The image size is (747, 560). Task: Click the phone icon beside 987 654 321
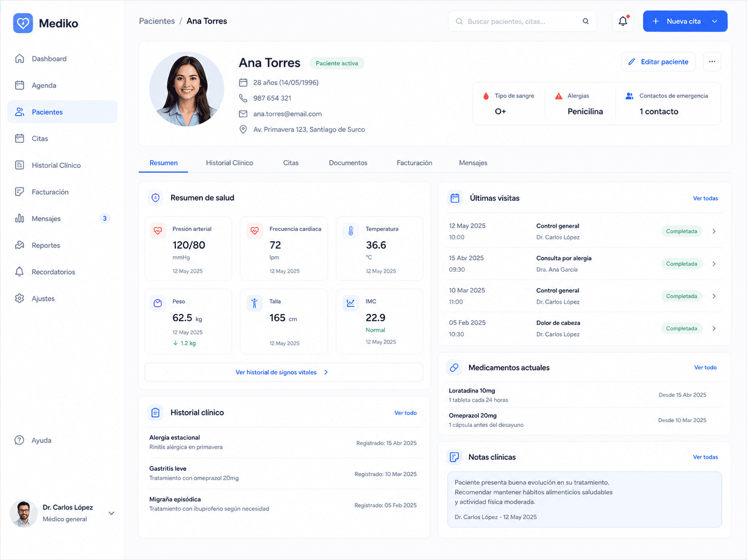243,98
